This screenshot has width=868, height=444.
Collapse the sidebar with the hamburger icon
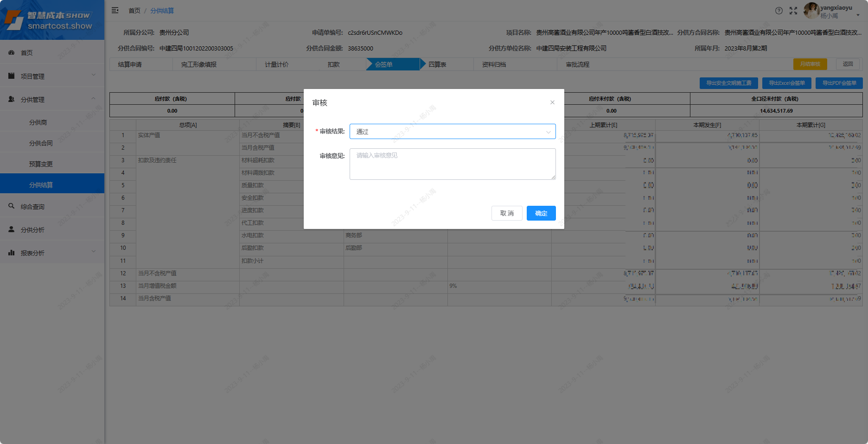(x=115, y=10)
